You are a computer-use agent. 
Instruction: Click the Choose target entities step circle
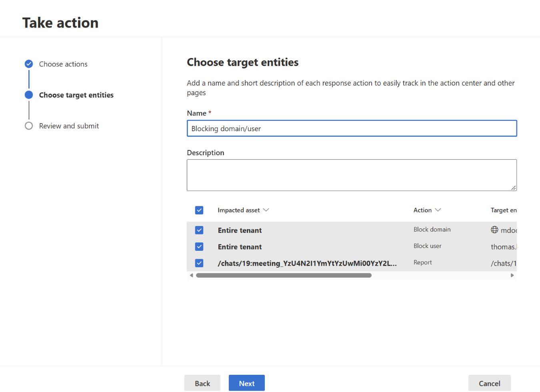(x=29, y=95)
